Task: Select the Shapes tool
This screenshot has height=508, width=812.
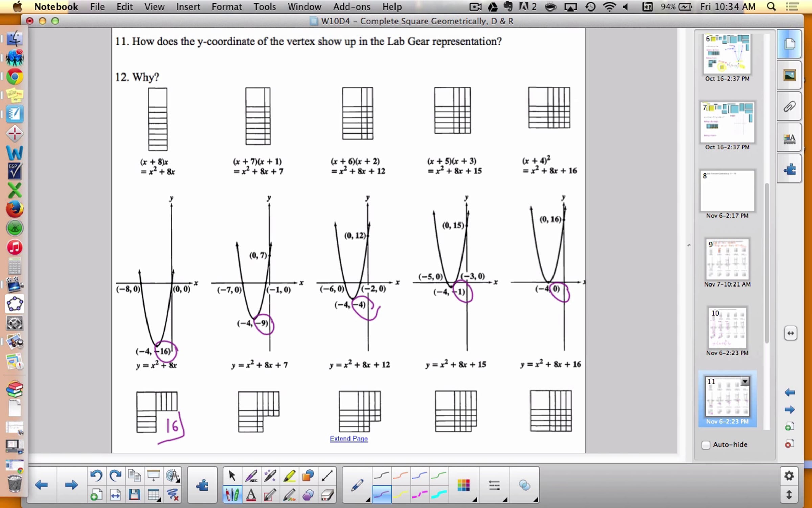Action: coord(308,476)
